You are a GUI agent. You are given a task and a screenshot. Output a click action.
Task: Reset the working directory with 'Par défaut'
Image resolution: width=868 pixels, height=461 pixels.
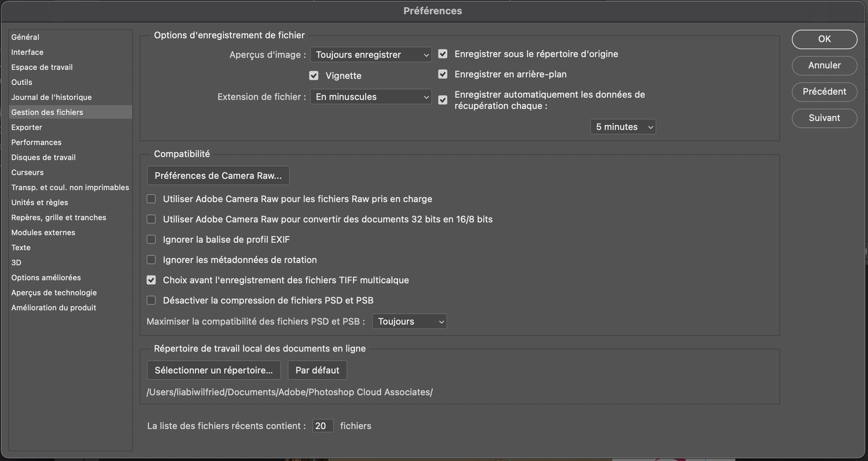pyautogui.click(x=317, y=370)
